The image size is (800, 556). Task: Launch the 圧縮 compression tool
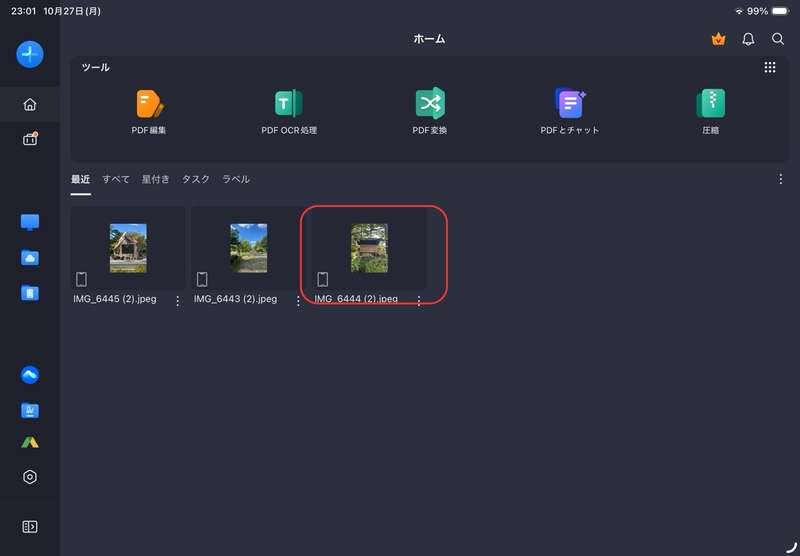710,111
